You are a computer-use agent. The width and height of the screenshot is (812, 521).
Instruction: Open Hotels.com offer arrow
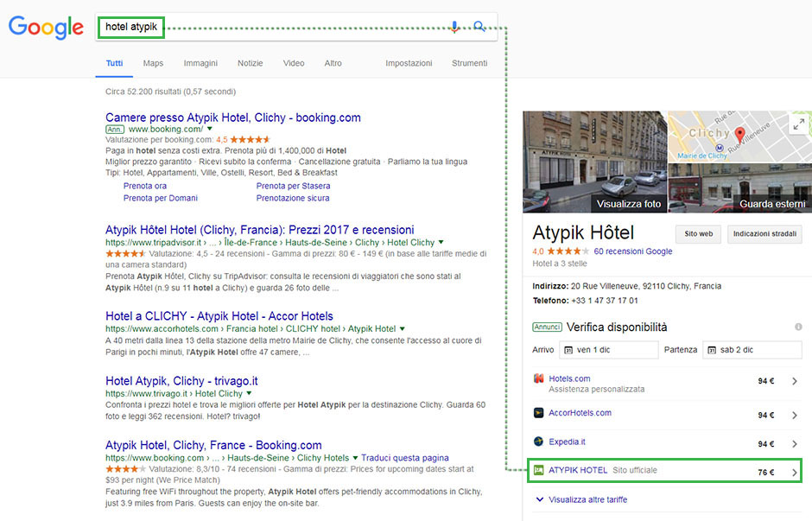[x=795, y=381]
